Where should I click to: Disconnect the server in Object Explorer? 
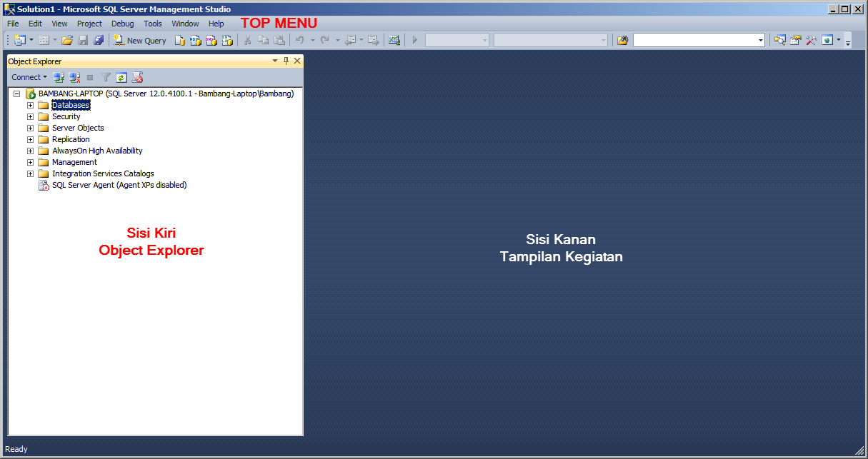[x=74, y=77]
